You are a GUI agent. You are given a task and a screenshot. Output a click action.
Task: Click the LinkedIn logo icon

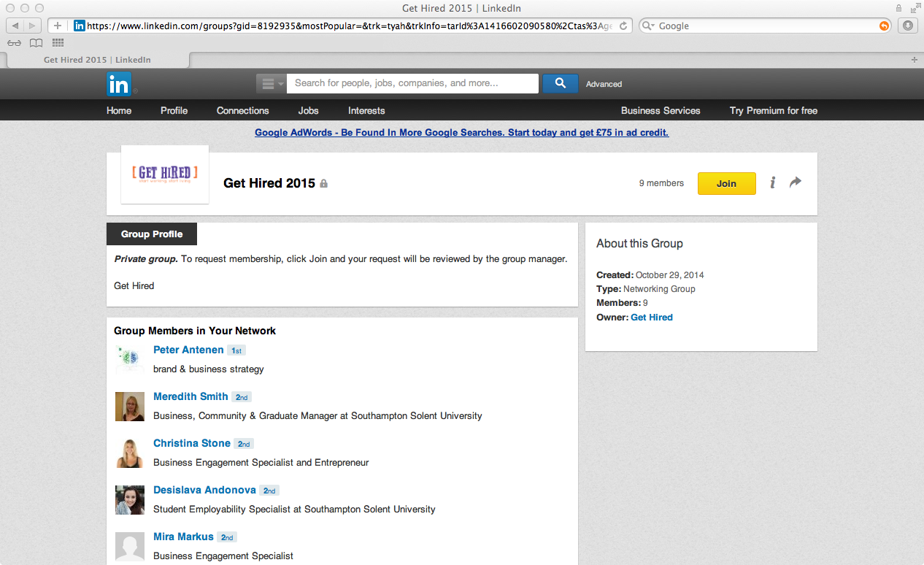[x=119, y=84]
